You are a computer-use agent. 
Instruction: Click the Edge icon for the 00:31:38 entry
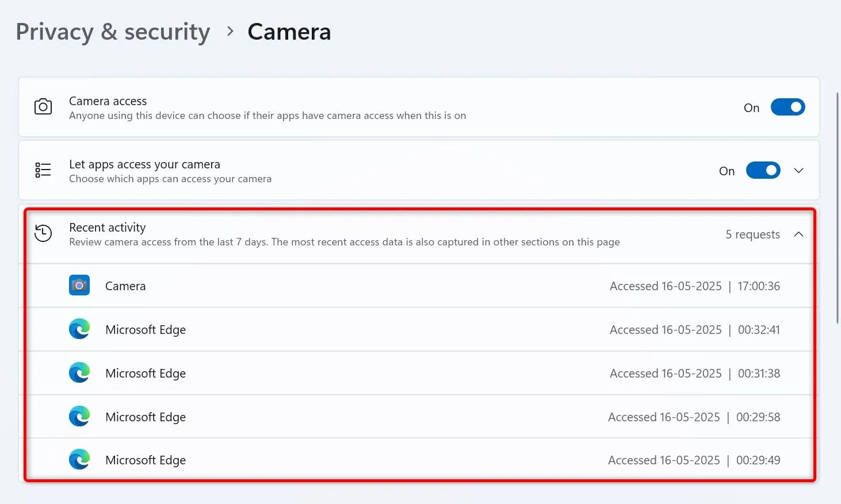[79, 373]
